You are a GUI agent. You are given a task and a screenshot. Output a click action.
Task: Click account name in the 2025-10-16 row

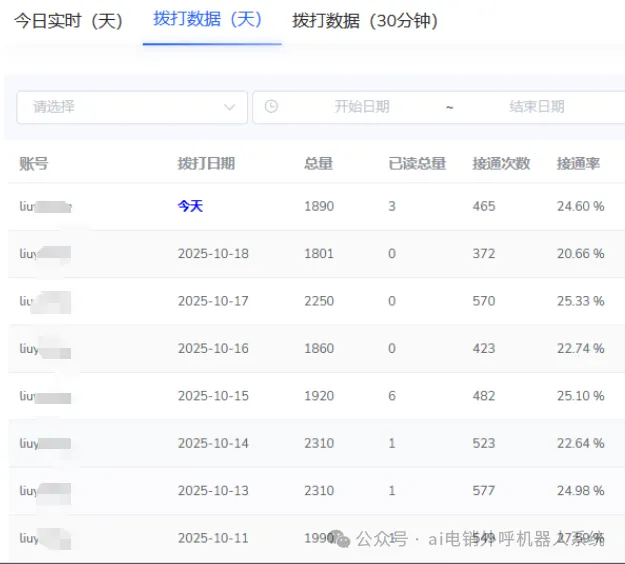click(45, 349)
